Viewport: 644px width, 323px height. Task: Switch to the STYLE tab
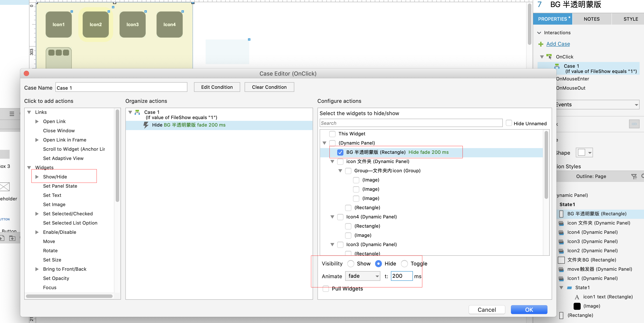(x=631, y=19)
